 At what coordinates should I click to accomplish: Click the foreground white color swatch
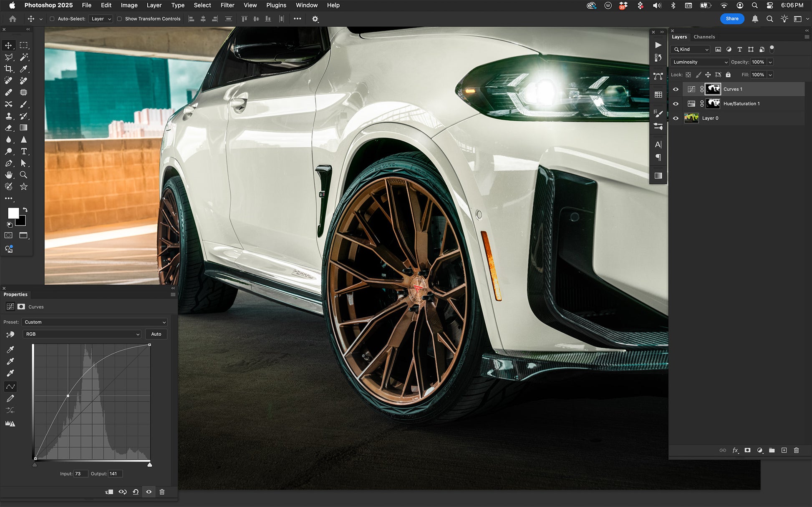pyautogui.click(x=13, y=213)
